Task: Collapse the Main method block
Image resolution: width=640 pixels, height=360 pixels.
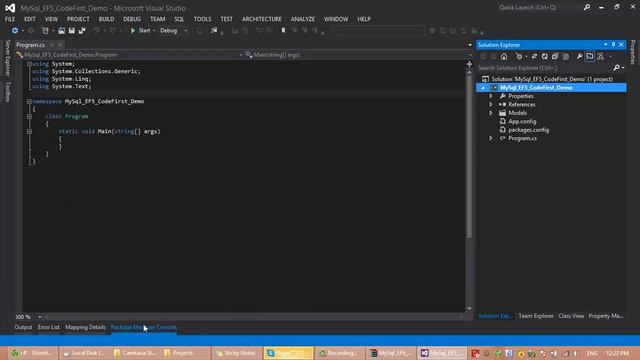Action: pyautogui.click(x=29, y=131)
